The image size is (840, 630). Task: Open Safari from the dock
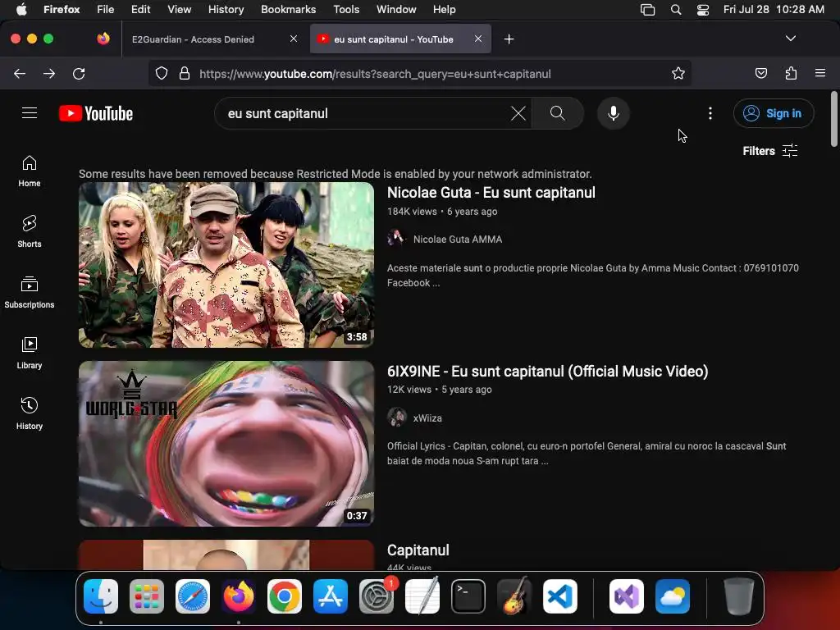[x=192, y=596]
